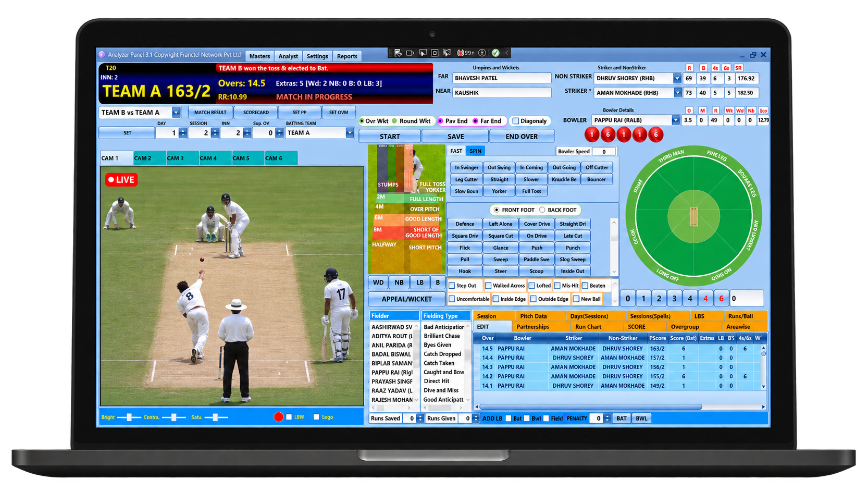Enable the Outside Edge checkbox

pyautogui.click(x=533, y=299)
